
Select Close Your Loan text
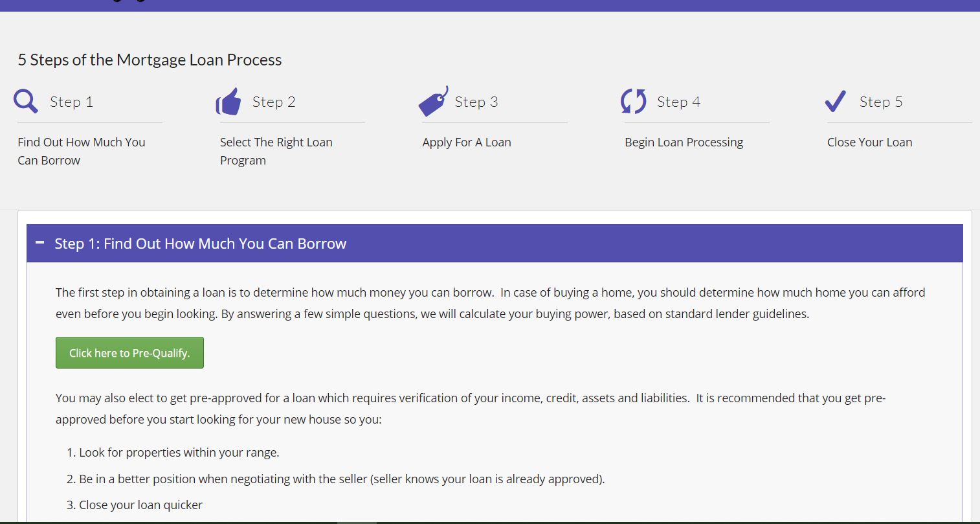[x=869, y=142]
